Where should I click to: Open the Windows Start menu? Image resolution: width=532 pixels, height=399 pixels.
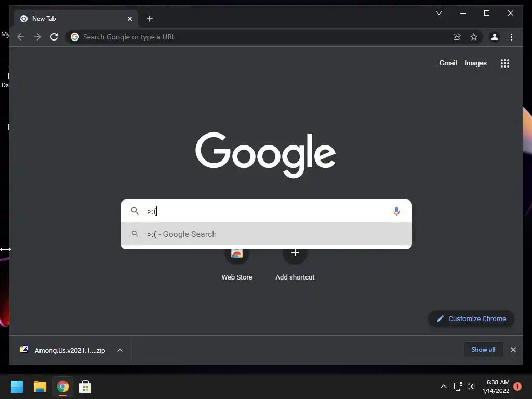click(x=17, y=387)
